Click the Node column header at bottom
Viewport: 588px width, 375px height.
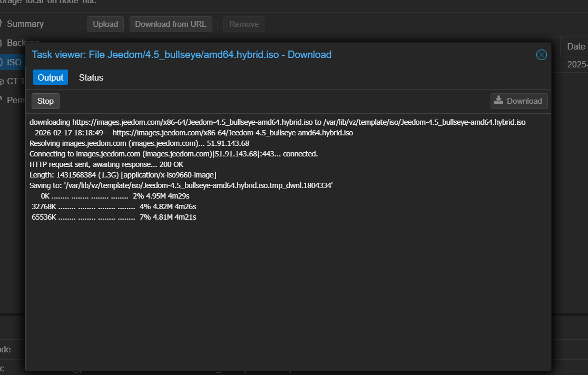pyautogui.click(x=5, y=349)
